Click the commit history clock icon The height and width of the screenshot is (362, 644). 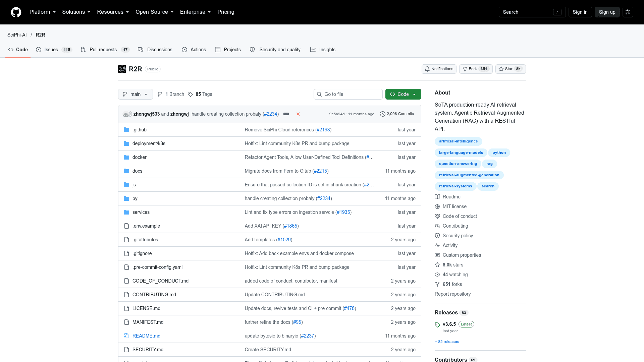(382, 114)
